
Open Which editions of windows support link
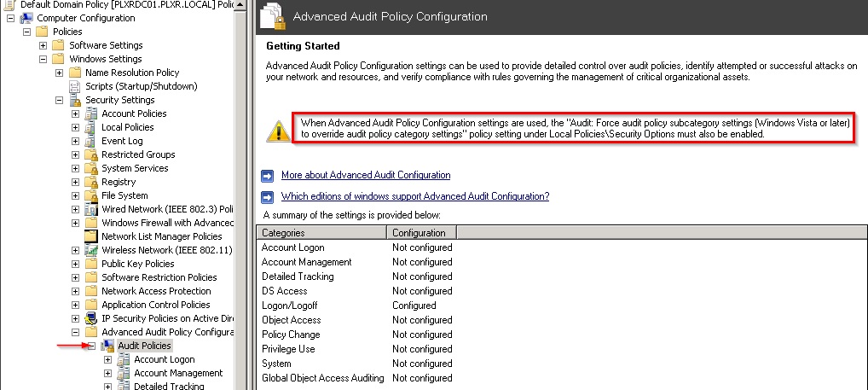(415, 196)
